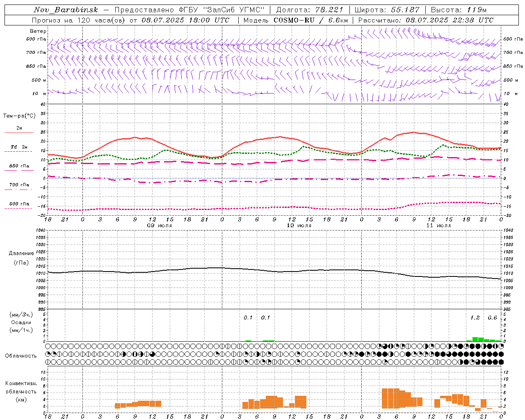Click the elevation text "Высота: 119м"
Screen dimensions: 525x420
coord(459,10)
